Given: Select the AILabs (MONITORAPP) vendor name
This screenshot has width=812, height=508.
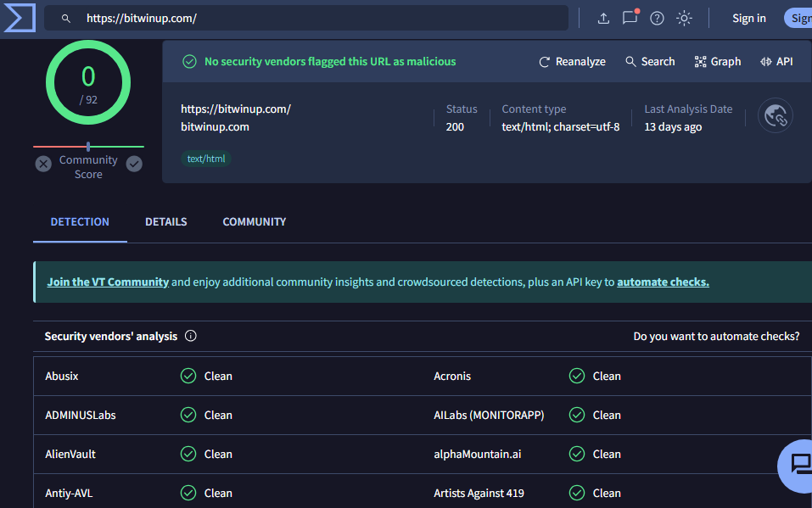Looking at the screenshot, I should click(x=489, y=416).
